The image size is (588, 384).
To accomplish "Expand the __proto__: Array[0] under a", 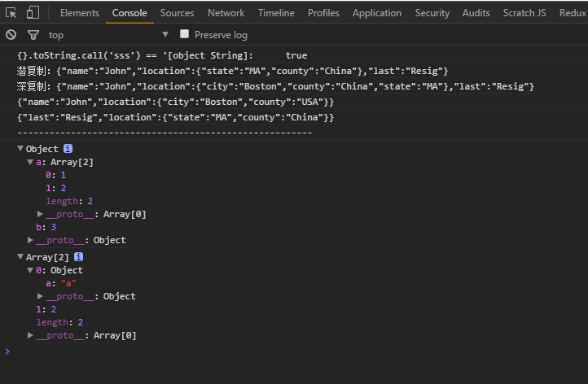I will click(40, 214).
